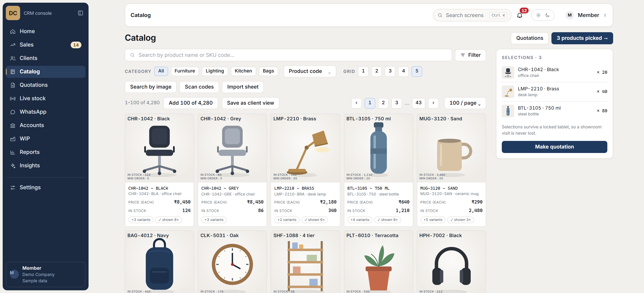Open Clients in the sidebar
This screenshot has width=644, height=293.
(x=46, y=58)
